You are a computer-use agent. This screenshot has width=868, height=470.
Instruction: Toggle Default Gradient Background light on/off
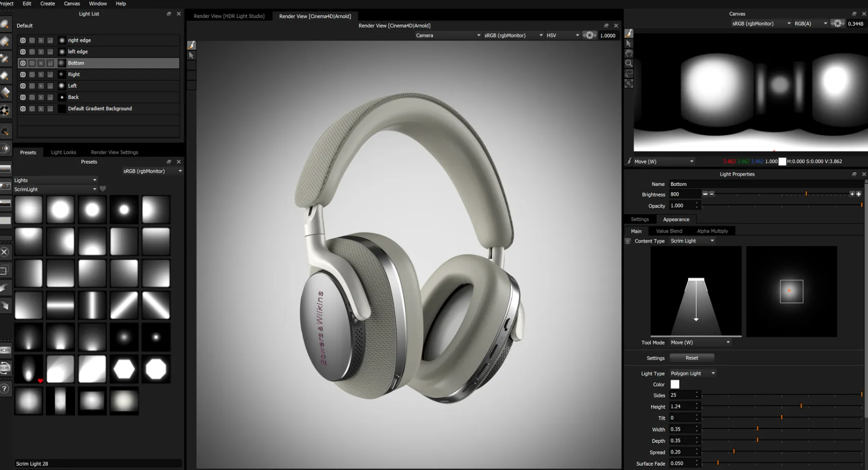pyautogui.click(x=23, y=109)
